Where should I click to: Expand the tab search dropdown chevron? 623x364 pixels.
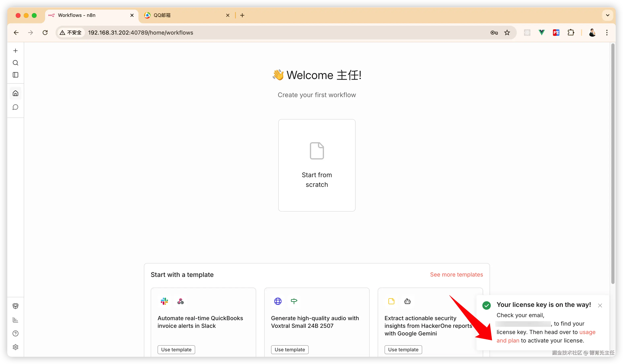pos(608,15)
